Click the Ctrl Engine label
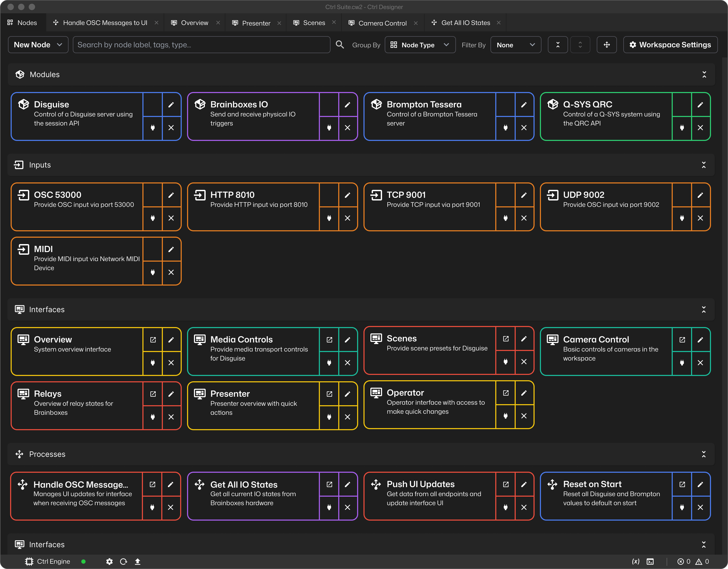Screen dimensions: 728x569 [53, 562]
